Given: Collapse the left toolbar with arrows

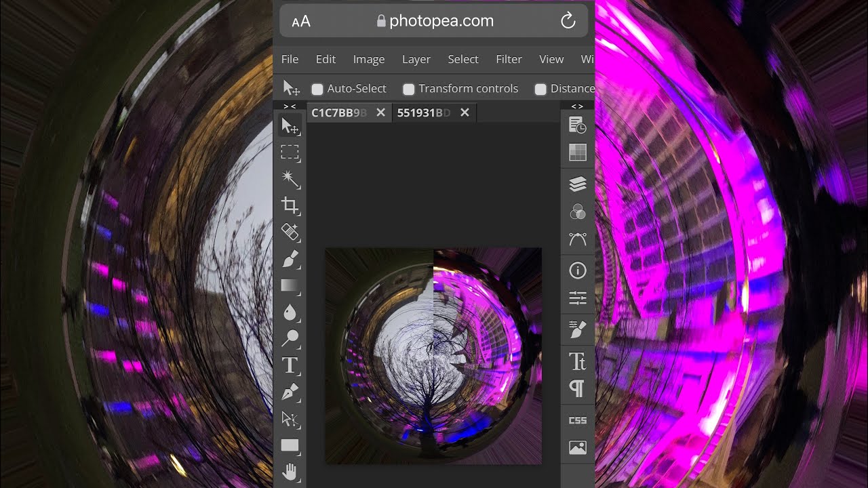Looking at the screenshot, I should tap(290, 106).
